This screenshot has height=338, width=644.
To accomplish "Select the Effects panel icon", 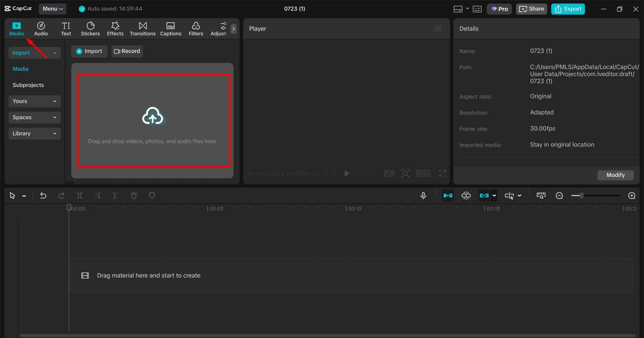I will 115,28.
